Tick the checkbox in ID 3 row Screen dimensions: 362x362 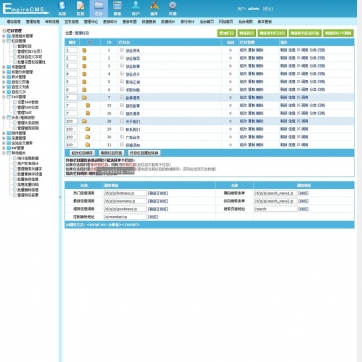pos(122,66)
